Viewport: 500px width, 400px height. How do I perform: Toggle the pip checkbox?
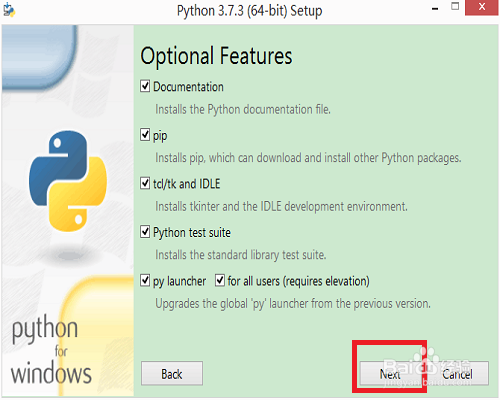click(x=145, y=135)
